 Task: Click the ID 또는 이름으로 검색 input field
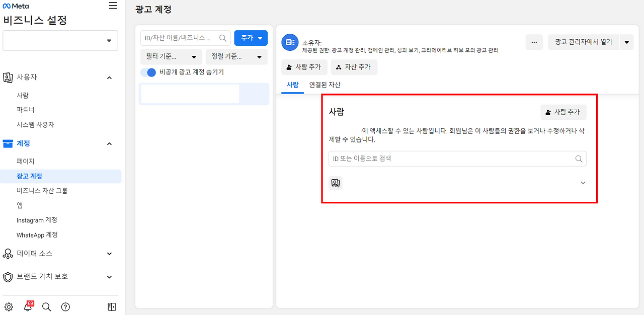453,159
